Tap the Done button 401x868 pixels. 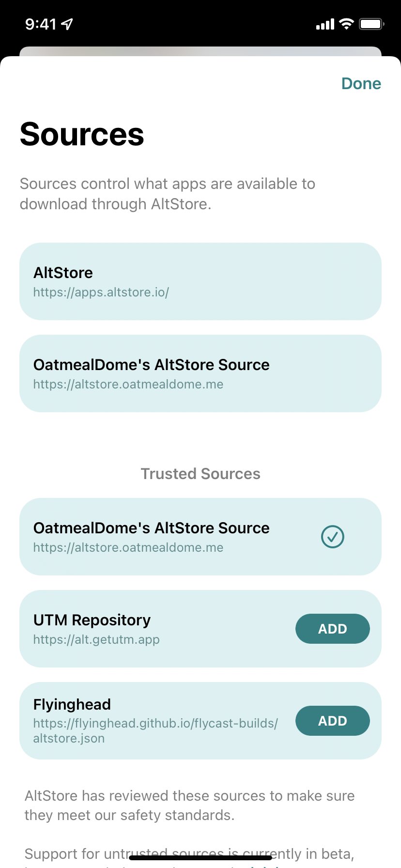coord(361,84)
